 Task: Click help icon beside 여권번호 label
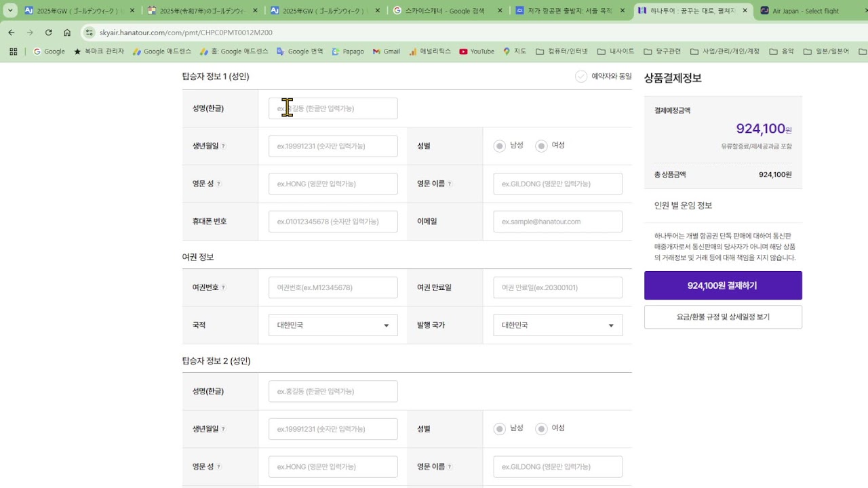[x=223, y=287]
